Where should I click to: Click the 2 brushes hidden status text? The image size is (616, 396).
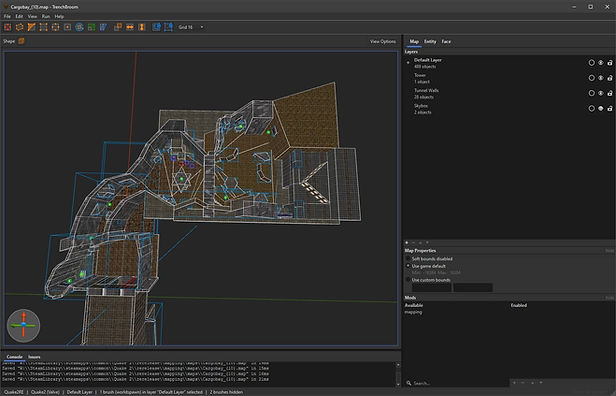[x=226, y=392]
